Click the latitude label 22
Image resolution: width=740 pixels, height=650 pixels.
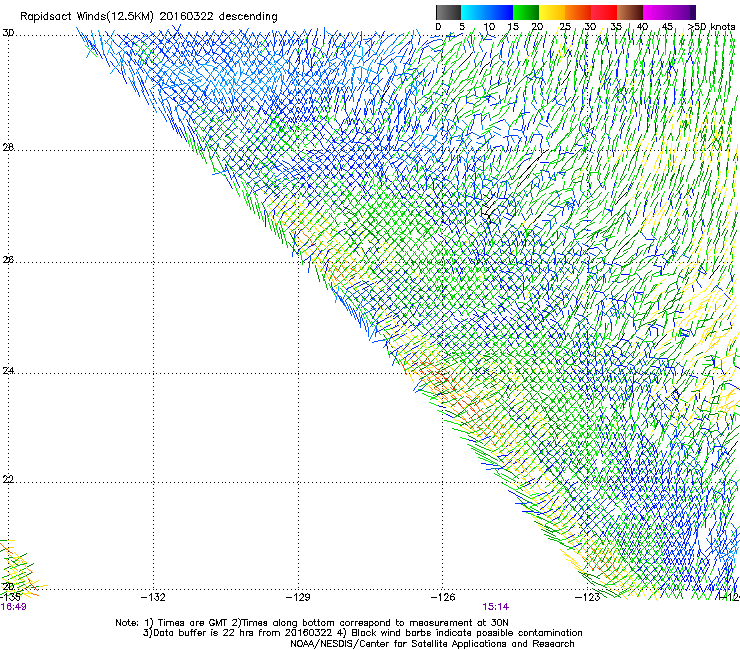(8, 479)
